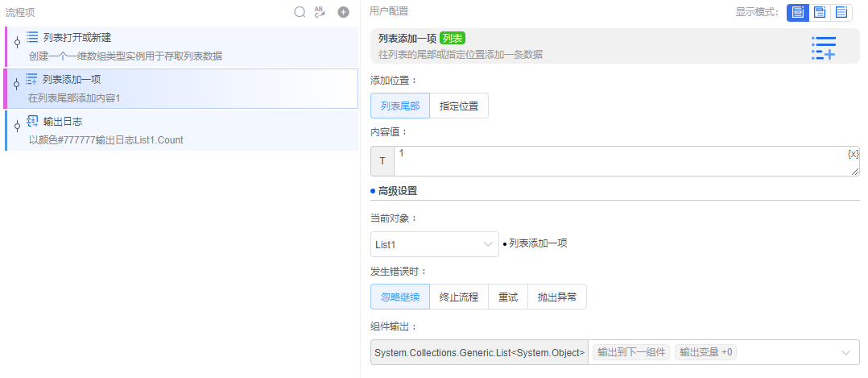The image size is (868, 378).
Task: Click the 列表添加一项 label beside List1
Action: (x=538, y=243)
